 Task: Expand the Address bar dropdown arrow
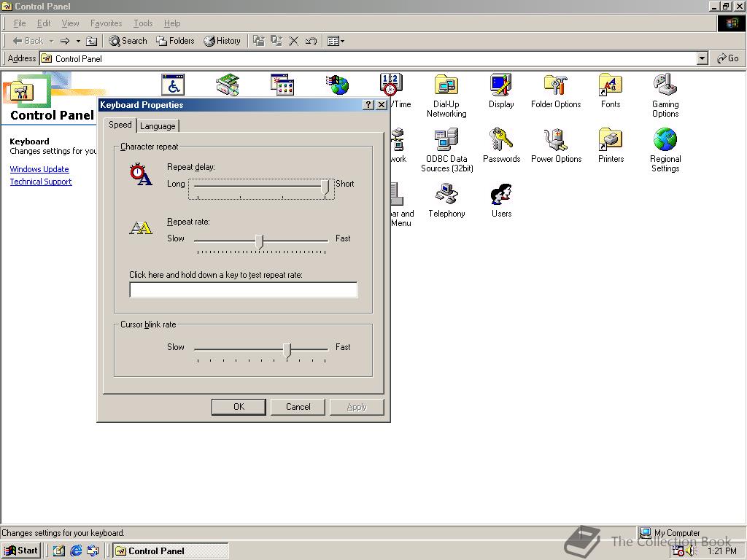point(702,58)
